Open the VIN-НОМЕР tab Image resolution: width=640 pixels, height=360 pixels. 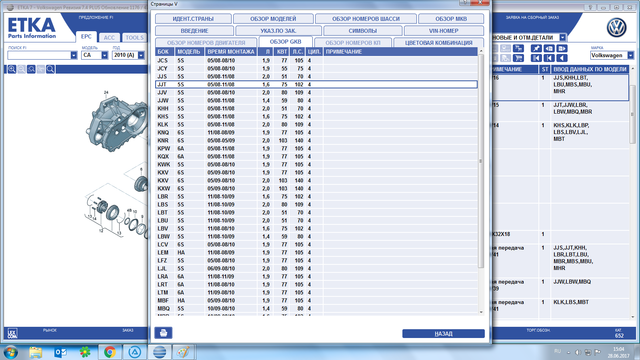(444, 31)
